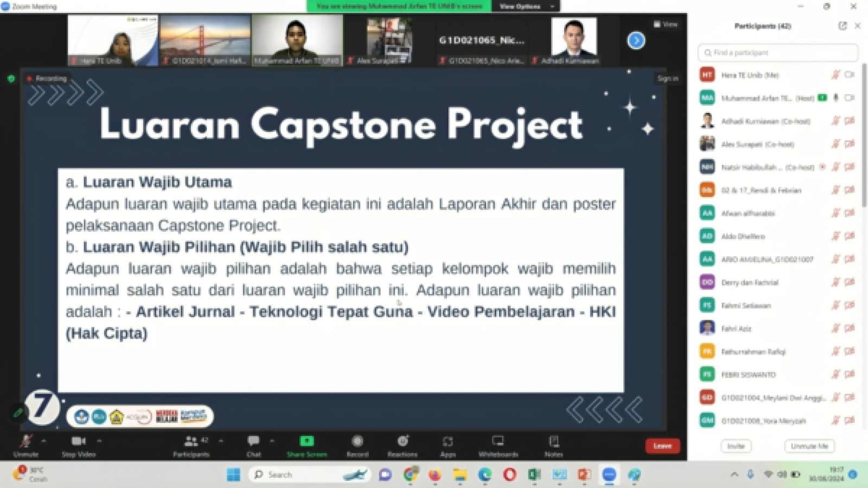Select participant Fathurrahman Rafiqi

coord(778,351)
